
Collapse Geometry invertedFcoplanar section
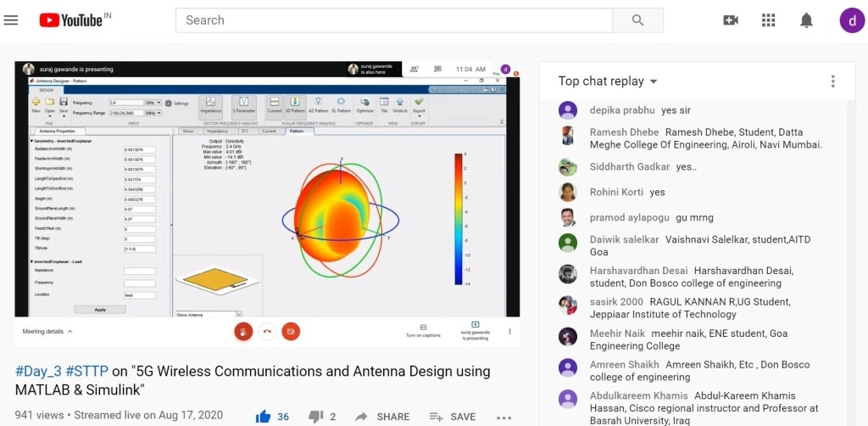pos(31,141)
